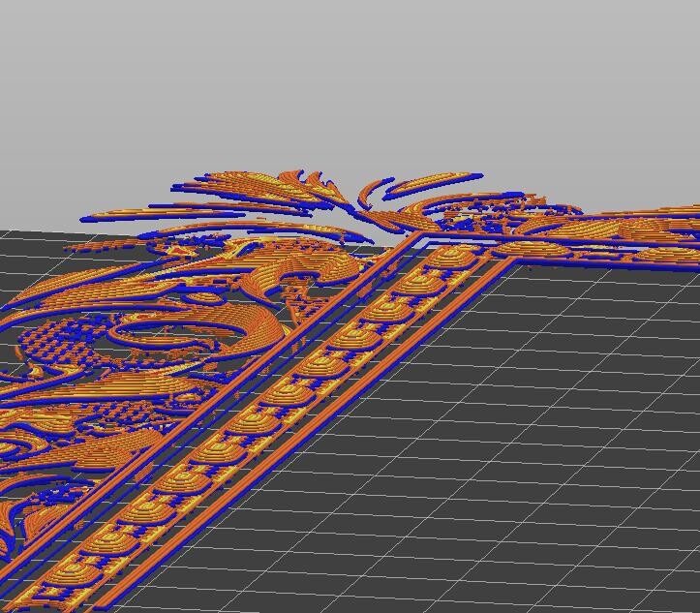Select the domed bead nearest the frame corner
The height and width of the screenshot is (613, 700).
point(451,257)
